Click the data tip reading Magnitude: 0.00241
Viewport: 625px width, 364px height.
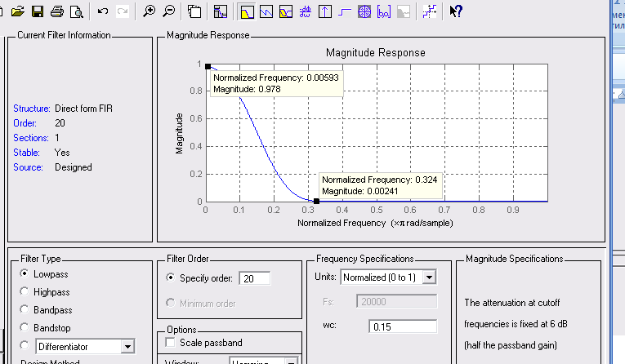click(380, 185)
